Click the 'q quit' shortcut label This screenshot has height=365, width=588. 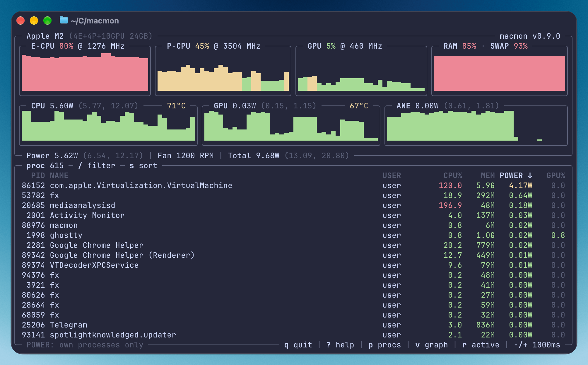(x=298, y=345)
